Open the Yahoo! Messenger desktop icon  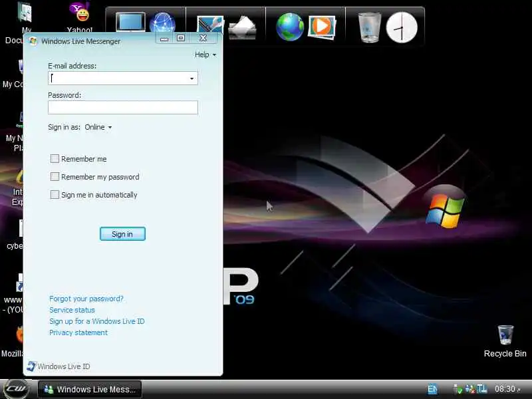click(x=80, y=16)
